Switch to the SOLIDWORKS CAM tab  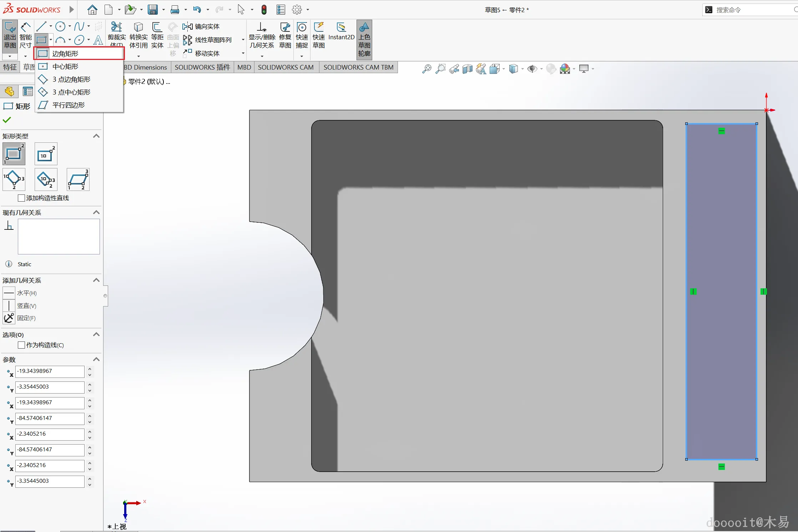click(x=286, y=67)
